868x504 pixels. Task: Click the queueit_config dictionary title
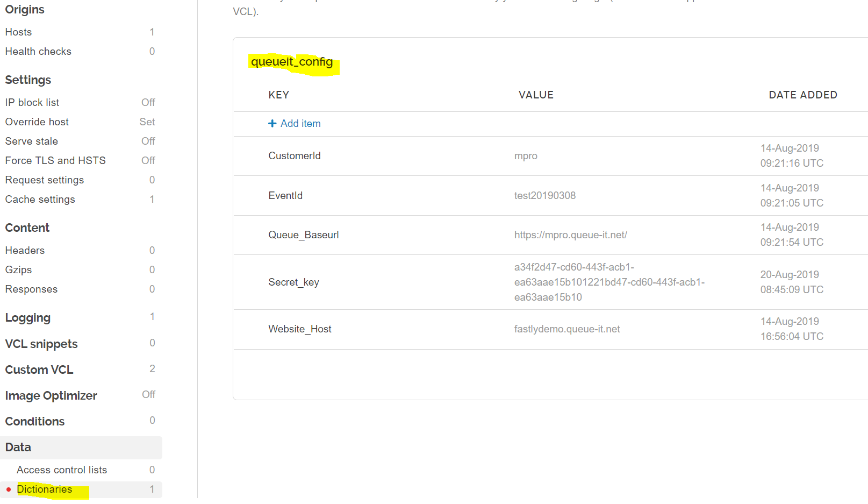pyautogui.click(x=292, y=62)
